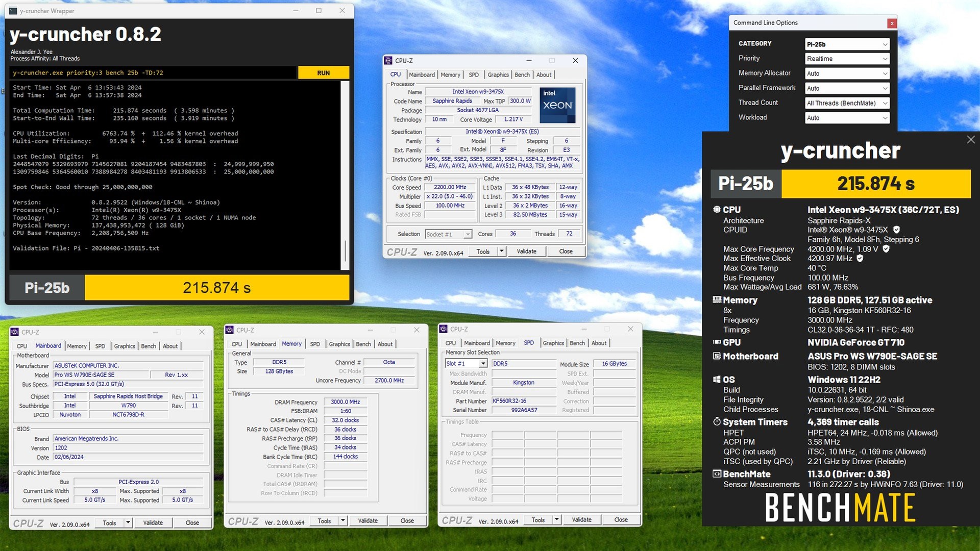Expand the Parallel Framework dropdown

click(847, 88)
